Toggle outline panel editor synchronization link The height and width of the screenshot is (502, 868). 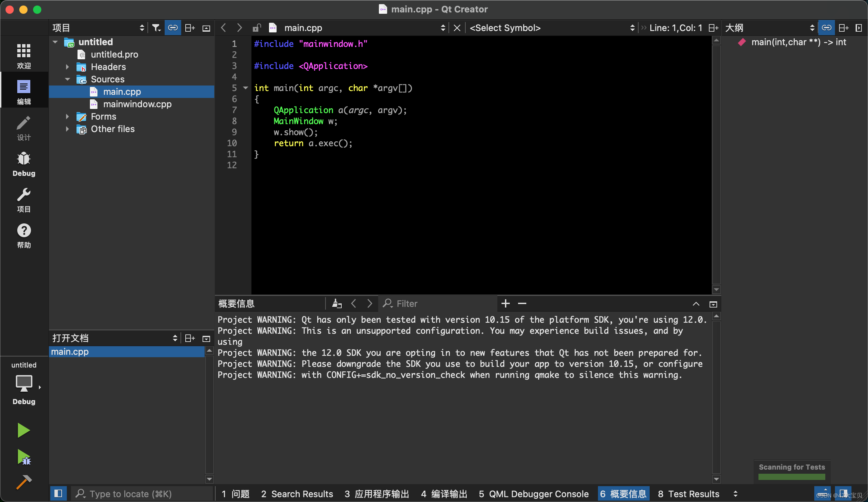826,28
